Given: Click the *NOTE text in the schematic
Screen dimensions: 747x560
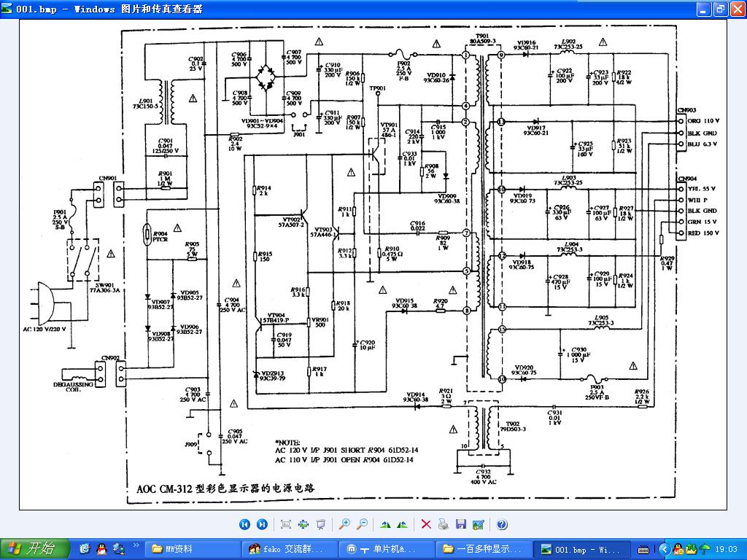Looking at the screenshot, I should coord(287,443).
